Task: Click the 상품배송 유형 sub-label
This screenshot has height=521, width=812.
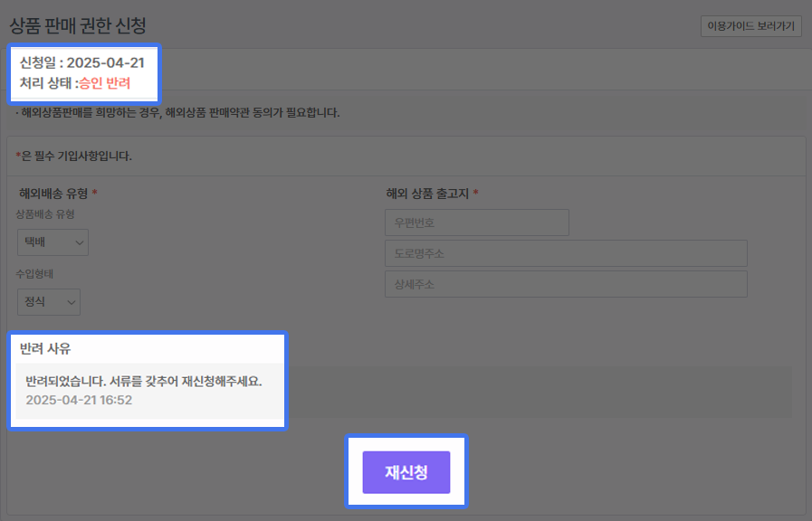Action: coord(44,214)
